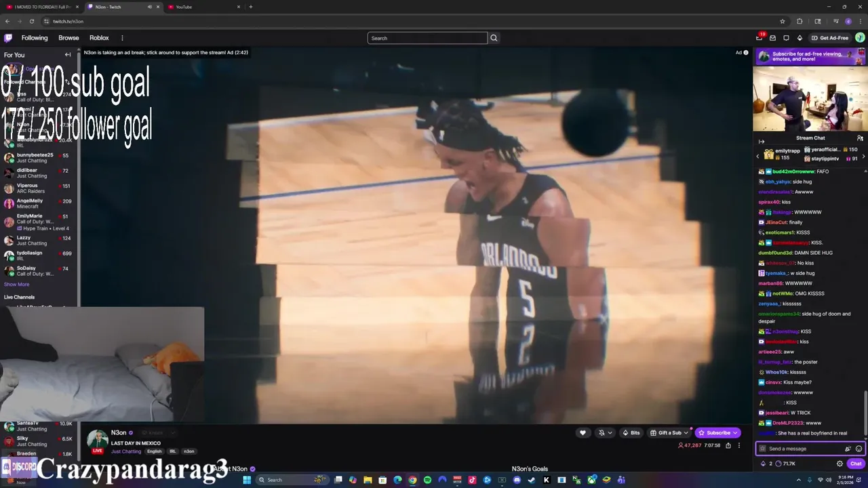Open the mini stream preview thumbnail
This screenshot has width=868, height=488.
[810, 98]
